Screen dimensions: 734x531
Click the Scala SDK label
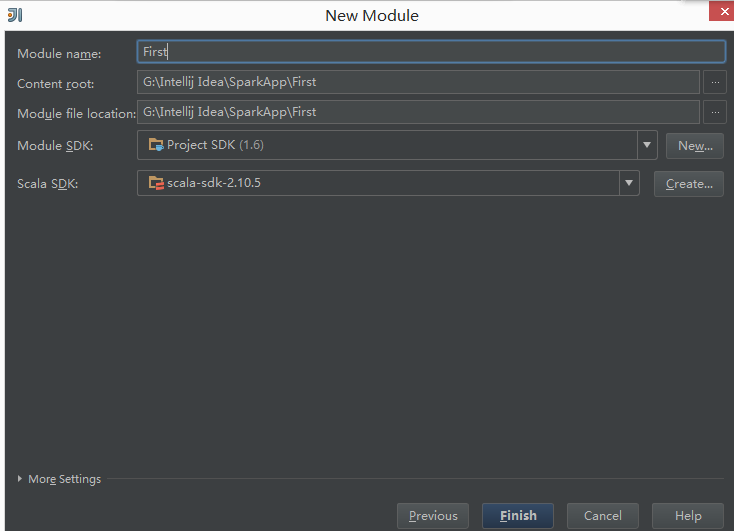pos(47,184)
